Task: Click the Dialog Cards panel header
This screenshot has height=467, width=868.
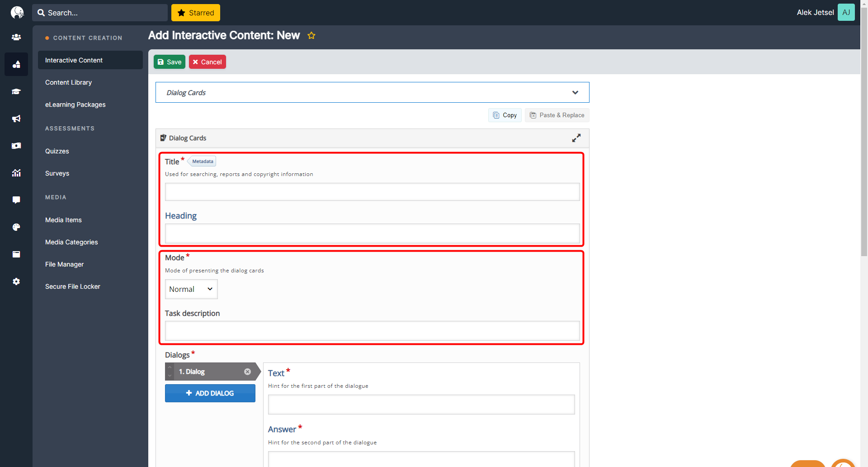Action: point(373,138)
